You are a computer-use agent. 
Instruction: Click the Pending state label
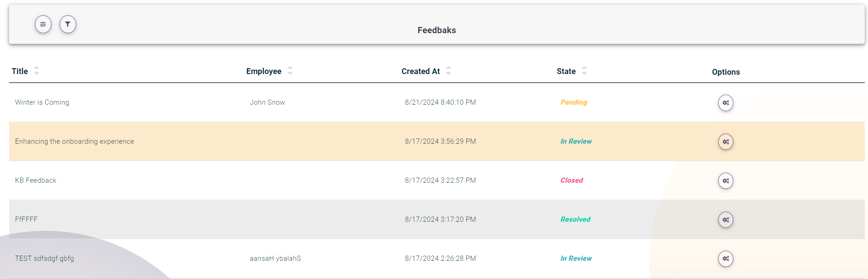click(x=574, y=102)
